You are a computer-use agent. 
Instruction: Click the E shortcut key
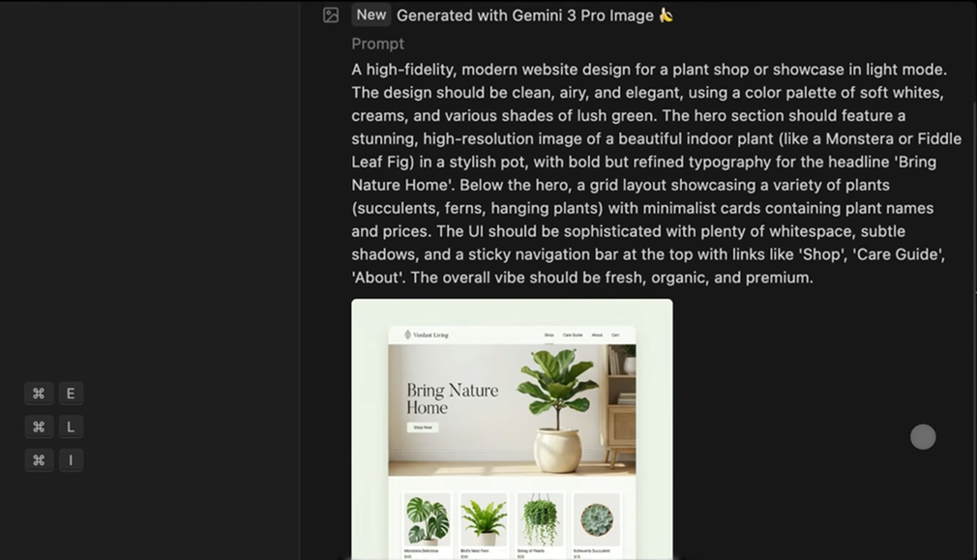71,393
